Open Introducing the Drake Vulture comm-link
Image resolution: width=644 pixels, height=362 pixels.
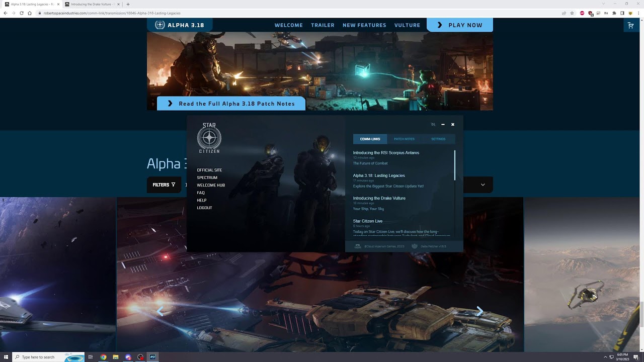point(379,198)
